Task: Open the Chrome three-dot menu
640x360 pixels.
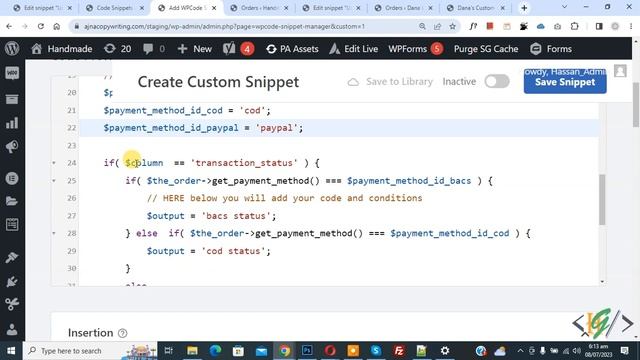Action: click(631, 27)
